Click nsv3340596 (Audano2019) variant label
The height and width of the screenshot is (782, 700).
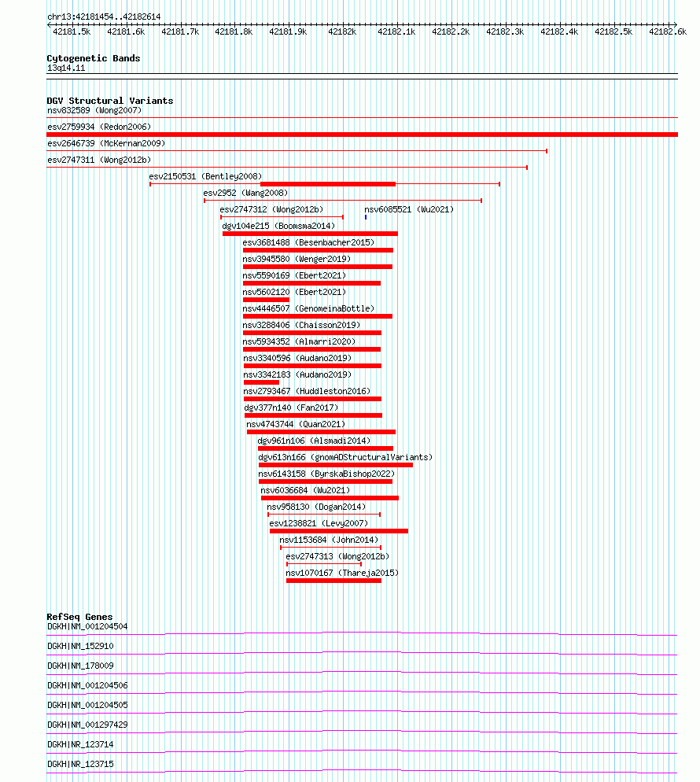point(297,358)
